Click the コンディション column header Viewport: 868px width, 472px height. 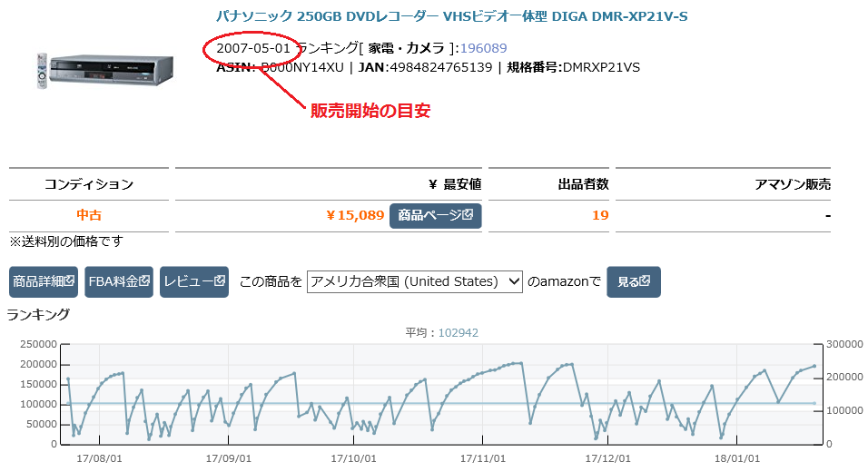pos(89,184)
